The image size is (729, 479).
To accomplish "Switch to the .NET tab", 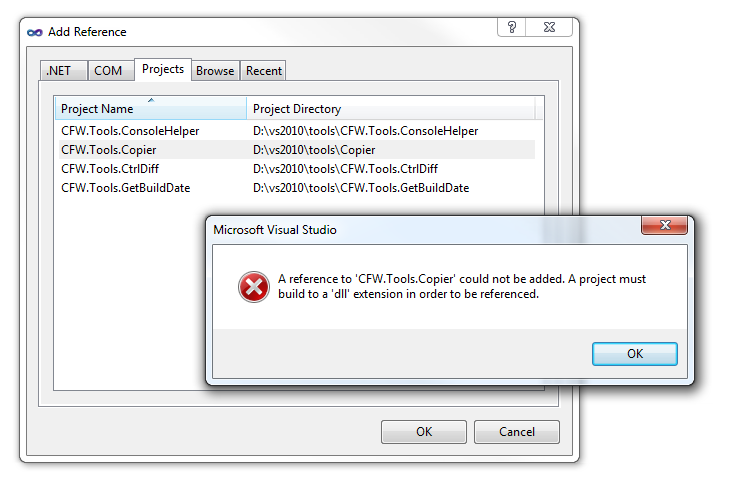I will [63, 71].
